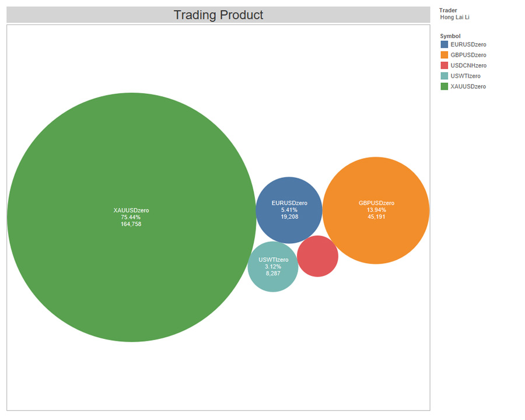Click the XAUUSDzero legend label text
Screen dimensions: 525x420
click(468, 86)
